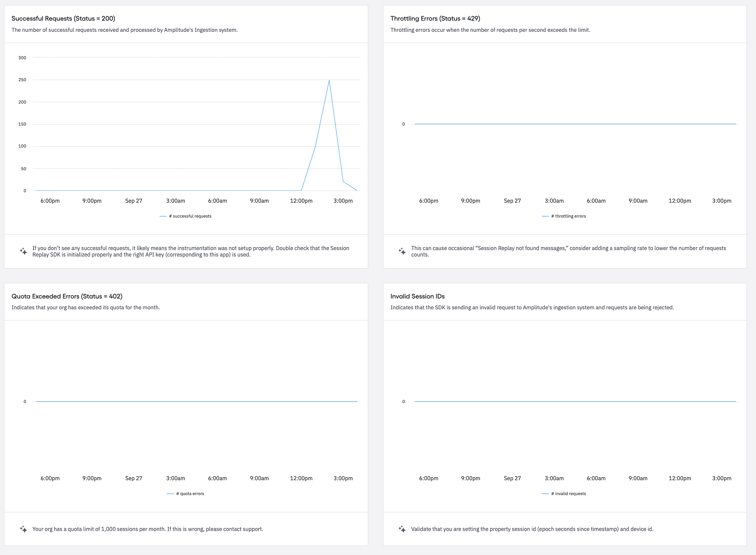Click sparkle icon beside session id validation tip
756x555 pixels.
402,529
